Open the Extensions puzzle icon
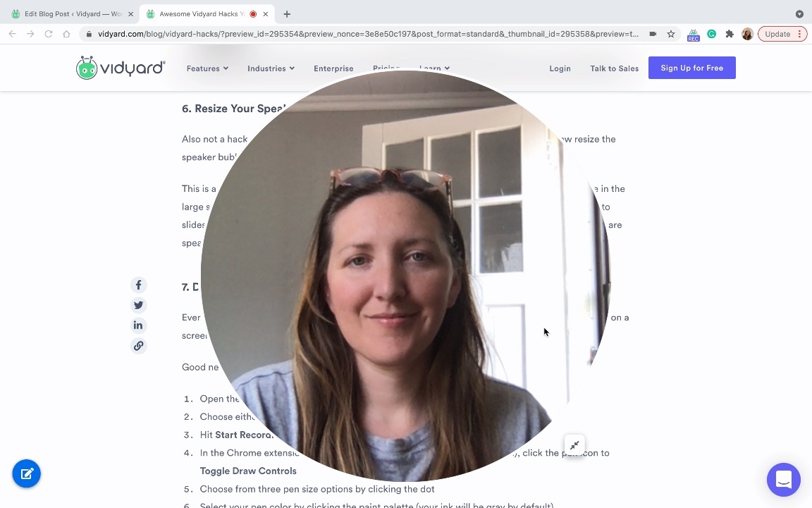Image resolution: width=812 pixels, height=508 pixels. (729, 34)
